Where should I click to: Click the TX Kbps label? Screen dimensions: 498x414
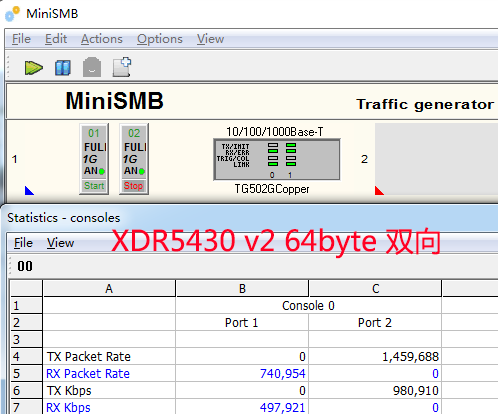tap(69, 391)
